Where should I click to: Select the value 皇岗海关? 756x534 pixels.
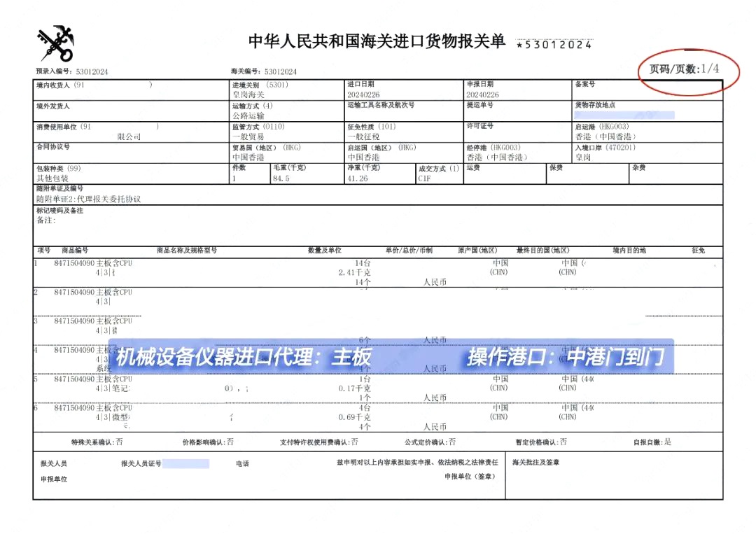tap(248, 95)
